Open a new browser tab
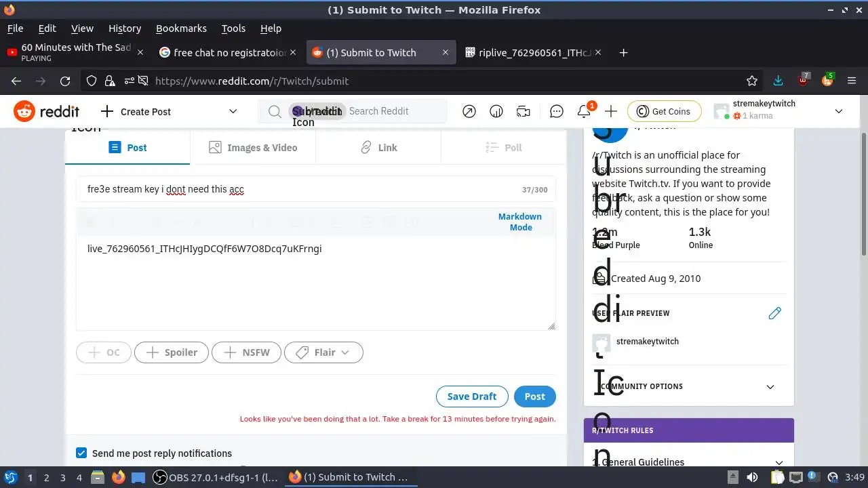The width and height of the screenshot is (868, 488). point(623,52)
